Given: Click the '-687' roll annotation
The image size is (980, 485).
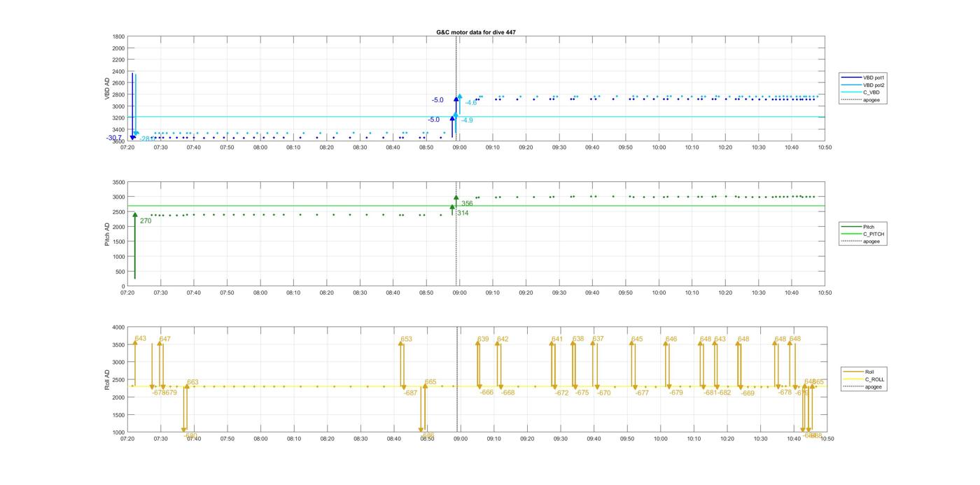Looking at the screenshot, I should click(411, 393).
